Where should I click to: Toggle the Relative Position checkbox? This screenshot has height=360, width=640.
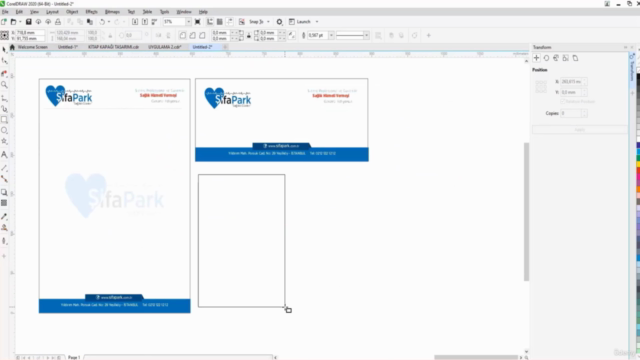click(563, 101)
